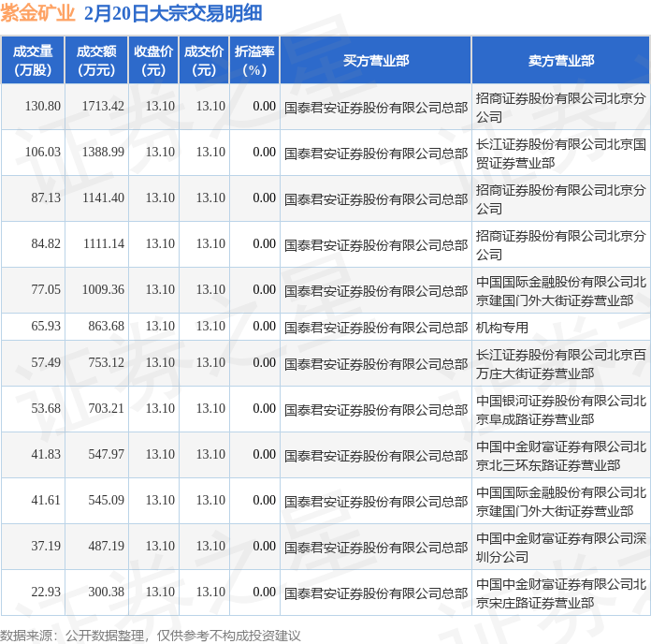Select the 成交额(万元) column header

tap(96, 61)
